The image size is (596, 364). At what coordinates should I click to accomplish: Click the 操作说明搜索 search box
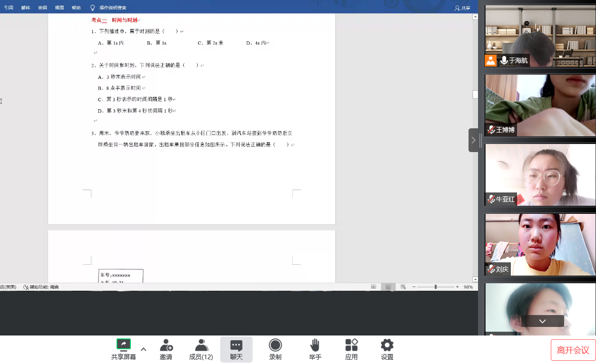point(112,8)
